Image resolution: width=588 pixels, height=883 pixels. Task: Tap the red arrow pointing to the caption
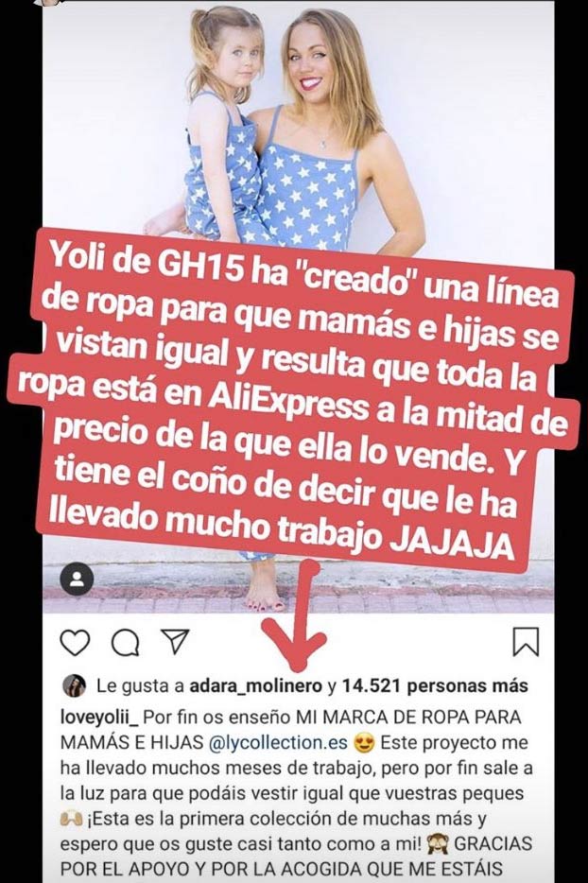(295, 616)
